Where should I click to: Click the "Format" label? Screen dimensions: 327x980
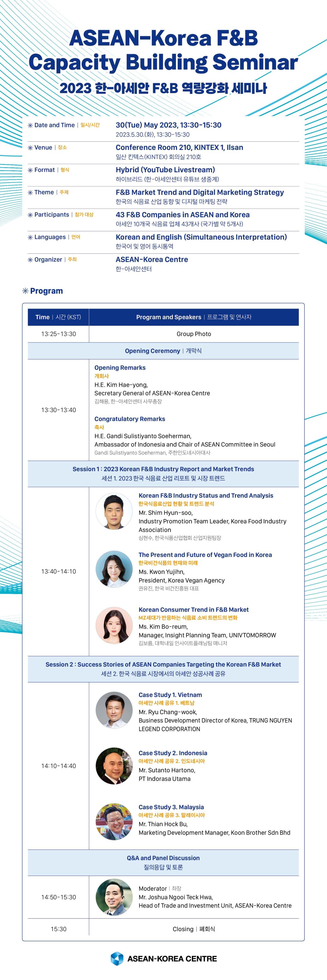pos(44,170)
